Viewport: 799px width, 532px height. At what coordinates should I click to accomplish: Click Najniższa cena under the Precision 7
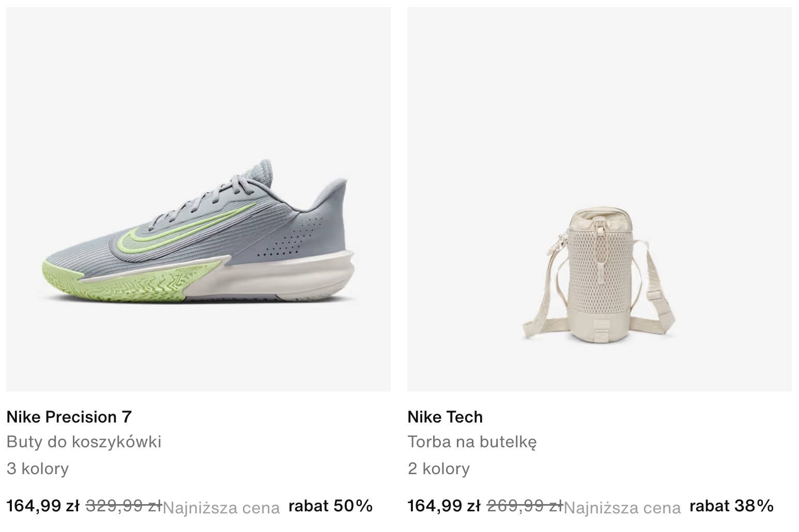[x=221, y=508]
